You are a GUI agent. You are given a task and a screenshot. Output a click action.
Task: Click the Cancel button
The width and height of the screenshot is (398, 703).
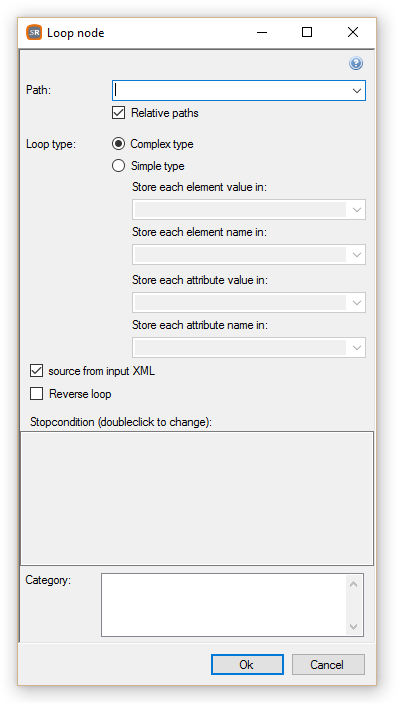tap(328, 664)
